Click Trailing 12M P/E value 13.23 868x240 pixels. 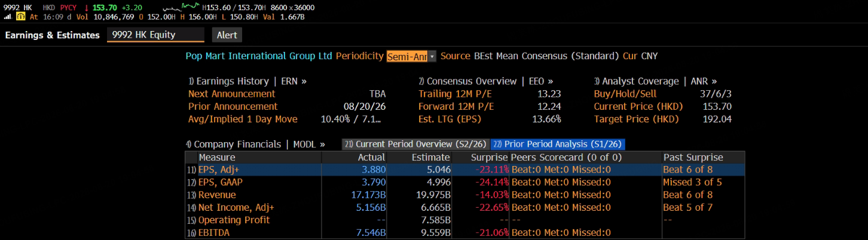tap(549, 94)
